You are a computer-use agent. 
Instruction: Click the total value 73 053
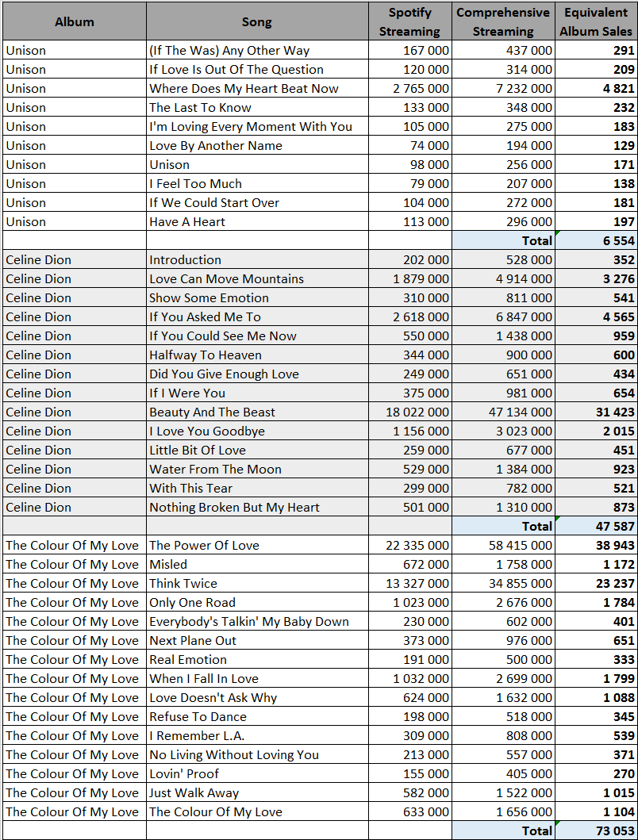pos(596,830)
